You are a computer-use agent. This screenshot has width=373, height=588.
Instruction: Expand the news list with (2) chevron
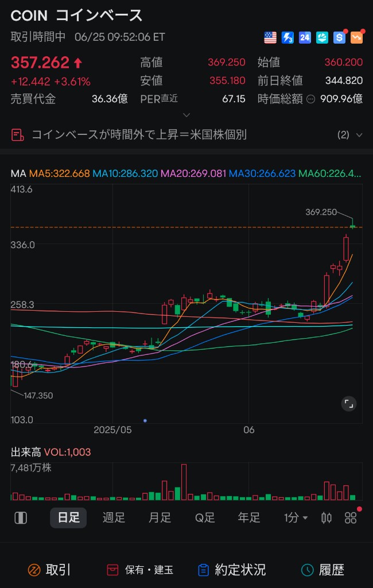coord(359,135)
